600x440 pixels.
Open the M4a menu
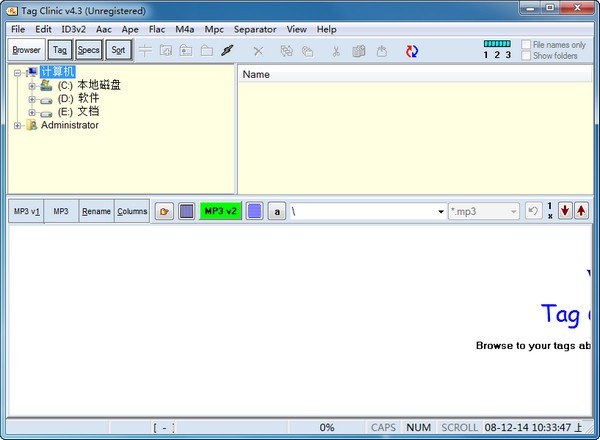click(184, 29)
